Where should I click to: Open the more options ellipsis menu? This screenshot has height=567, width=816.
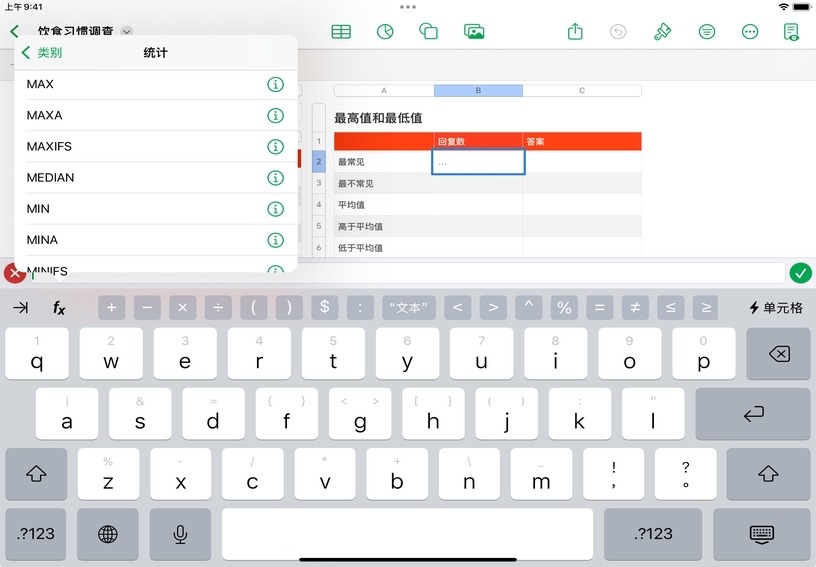click(750, 32)
